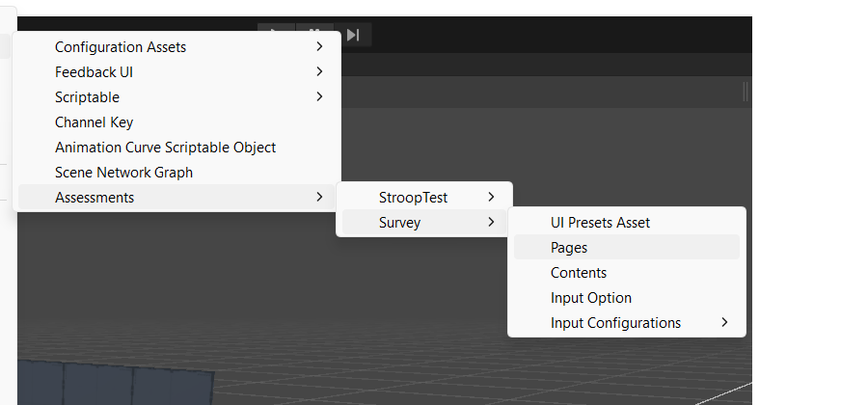The height and width of the screenshot is (405, 868).
Task: Choose Contents in the Survey submenu
Action: [627, 272]
